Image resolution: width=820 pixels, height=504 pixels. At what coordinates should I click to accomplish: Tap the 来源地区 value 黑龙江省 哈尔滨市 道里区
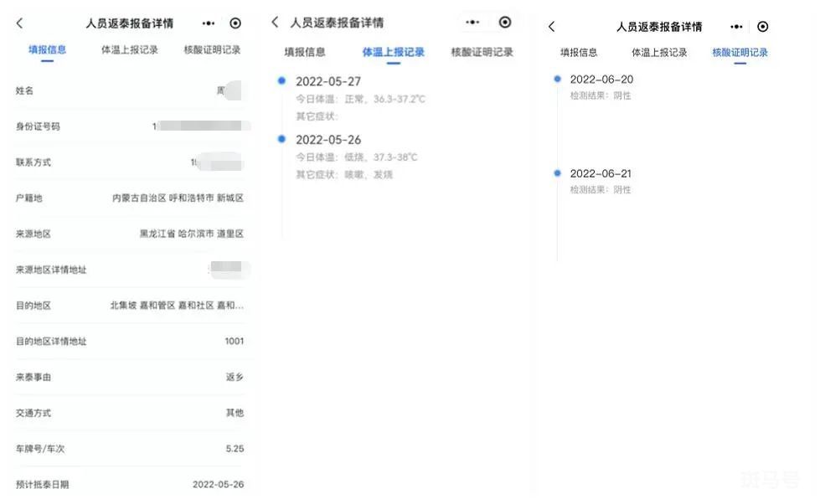point(192,234)
